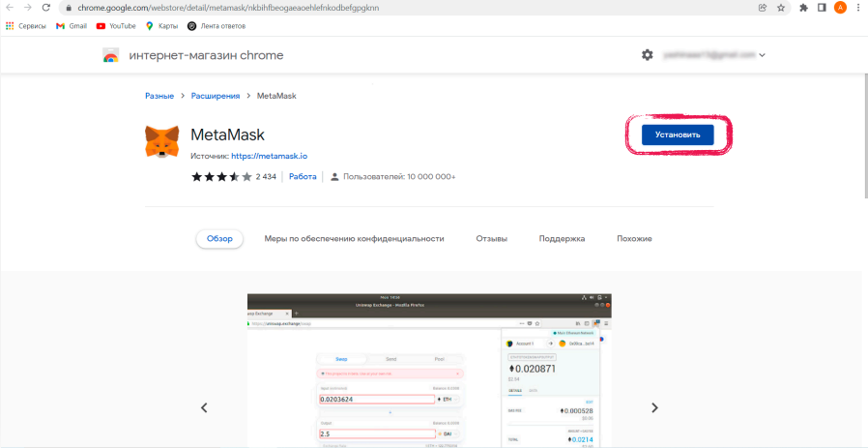This screenshot has height=448, width=868.
Task: Click the browser address bar URL
Action: [x=228, y=9]
